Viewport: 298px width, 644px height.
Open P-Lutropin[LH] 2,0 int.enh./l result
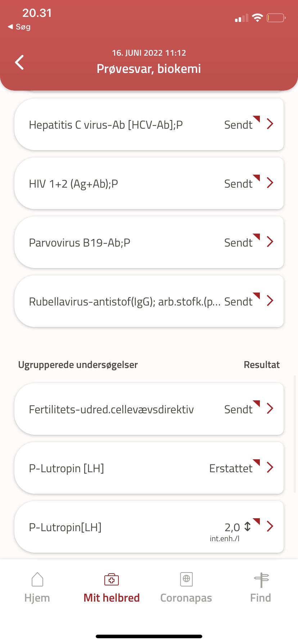(x=65, y=528)
